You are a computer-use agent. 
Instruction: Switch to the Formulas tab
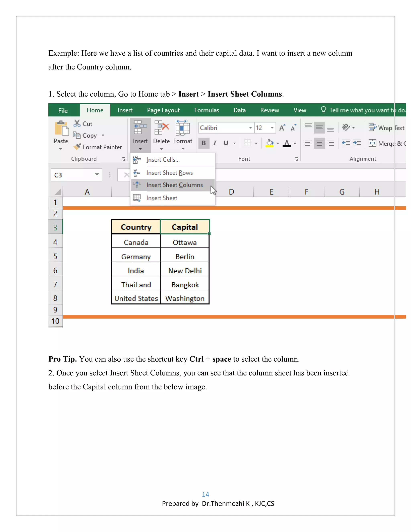[207, 110]
